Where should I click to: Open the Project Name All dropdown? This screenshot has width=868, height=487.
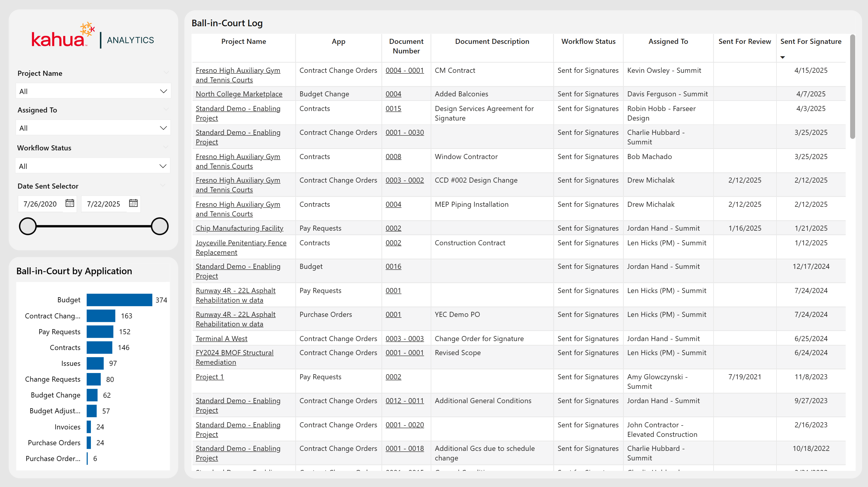93,91
